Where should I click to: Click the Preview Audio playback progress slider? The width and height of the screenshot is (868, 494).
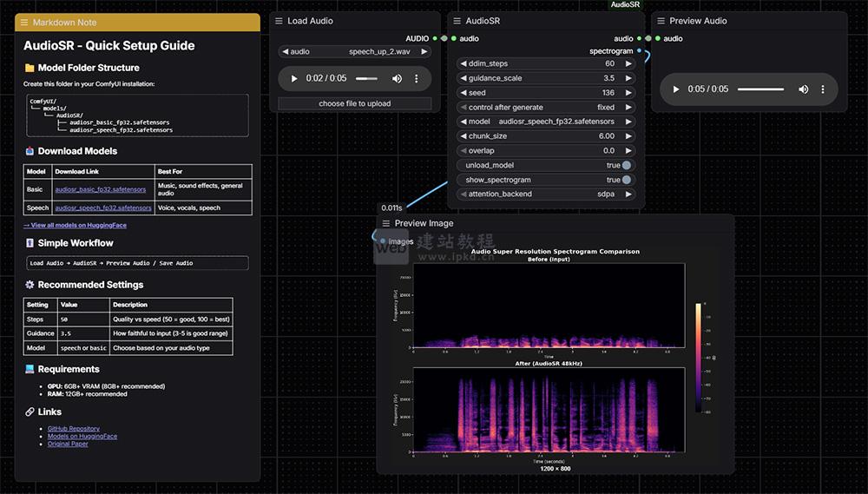point(760,89)
